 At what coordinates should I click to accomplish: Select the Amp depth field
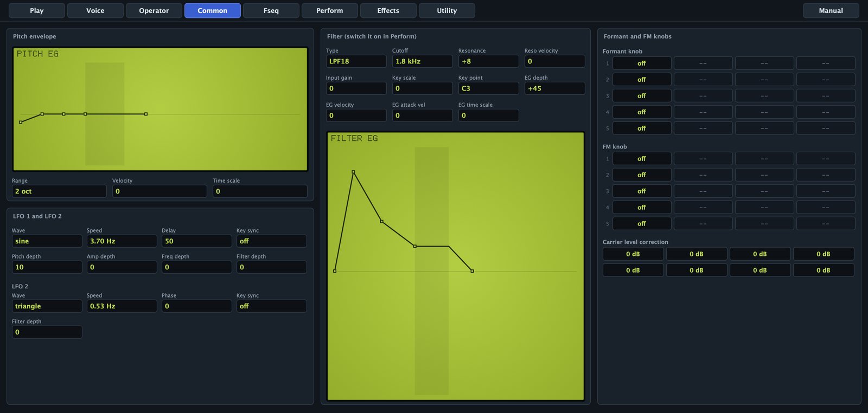tap(122, 267)
